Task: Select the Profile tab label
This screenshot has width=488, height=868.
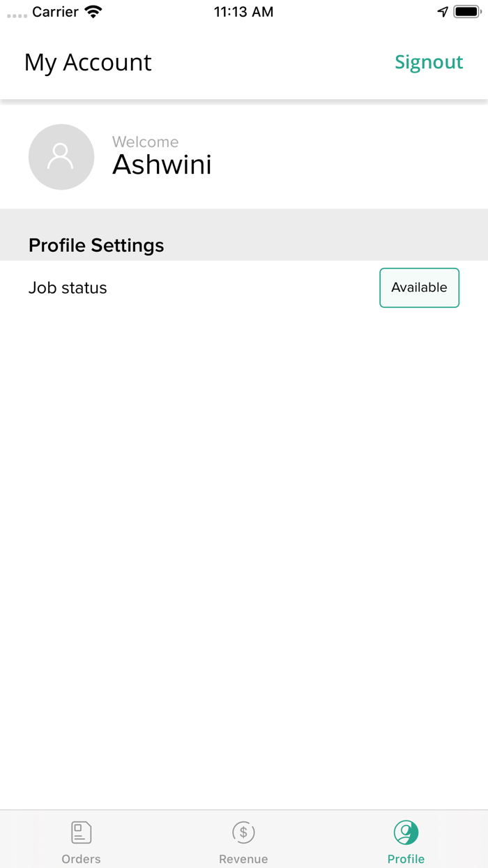Action: point(406,859)
